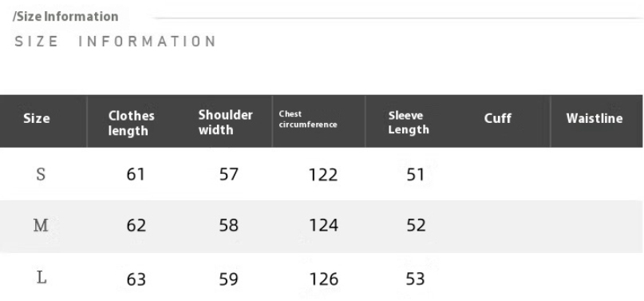644x301 pixels.
Task: Click the Size column header
Action: pyautogui.click(x=37, y=119)
